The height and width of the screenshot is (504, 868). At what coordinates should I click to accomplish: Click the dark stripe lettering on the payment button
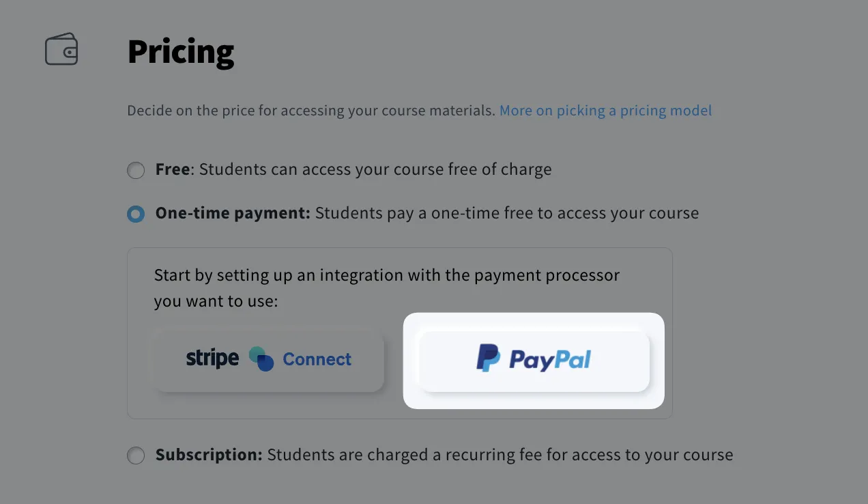(x=212, y=358)
